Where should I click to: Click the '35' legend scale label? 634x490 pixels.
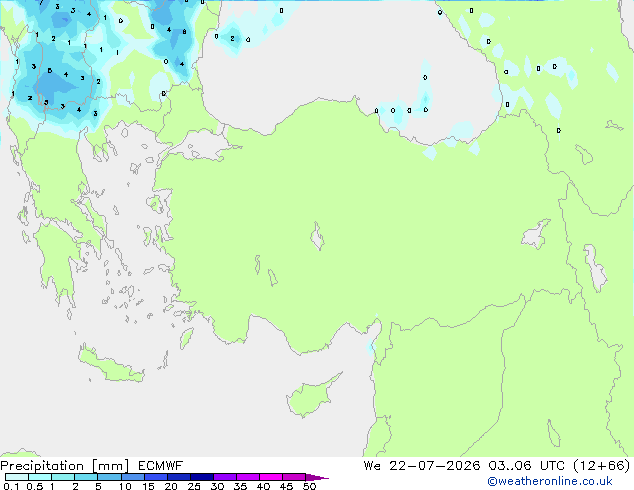(240, 486)
